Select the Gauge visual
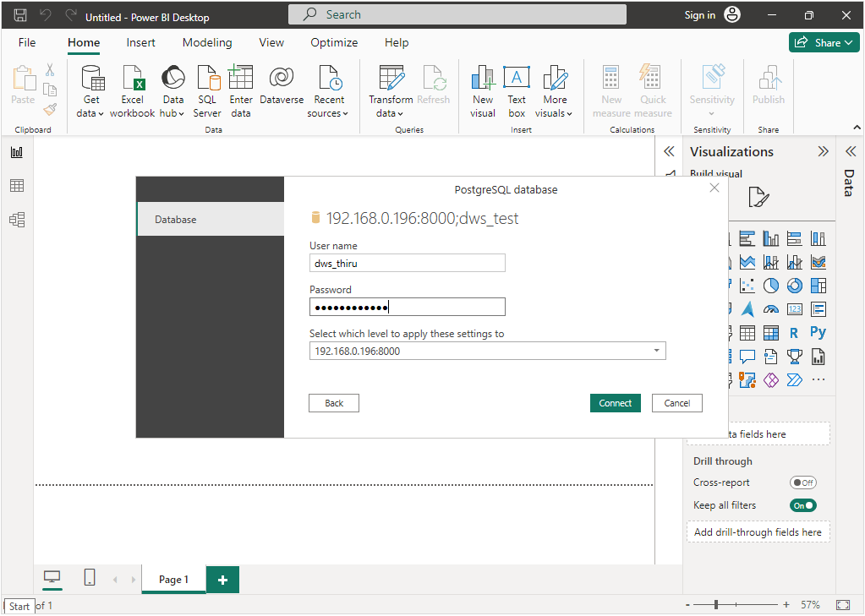 pos(770,309)
